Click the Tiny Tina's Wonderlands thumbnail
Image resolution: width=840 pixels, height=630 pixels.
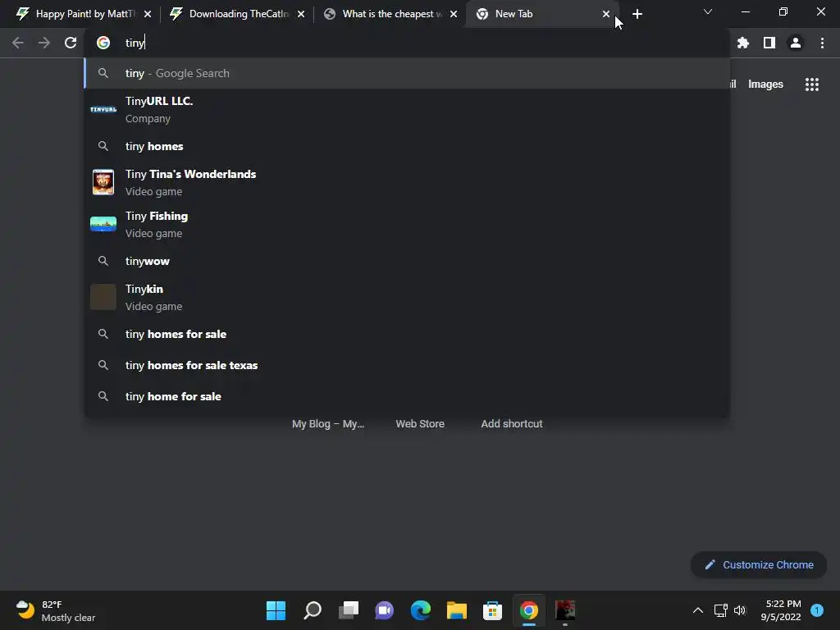coord(103,182)
